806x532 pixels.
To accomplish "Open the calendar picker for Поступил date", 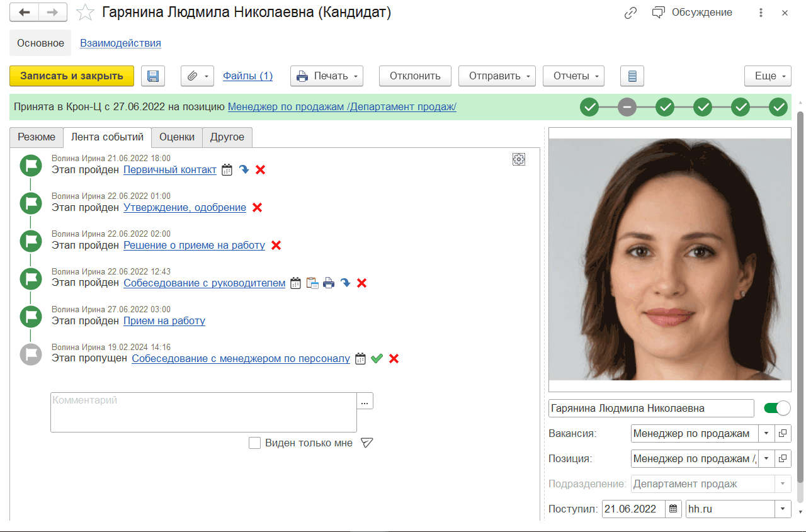I will (673, 509).
